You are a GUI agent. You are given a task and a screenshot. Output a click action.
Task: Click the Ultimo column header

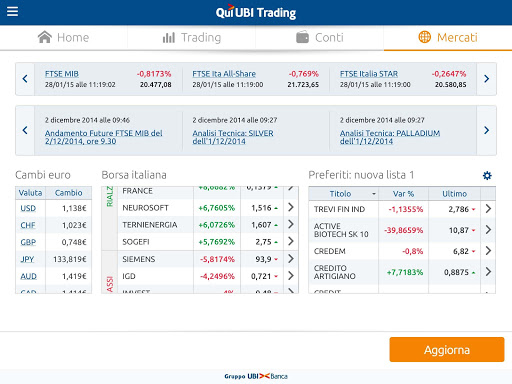454,194
